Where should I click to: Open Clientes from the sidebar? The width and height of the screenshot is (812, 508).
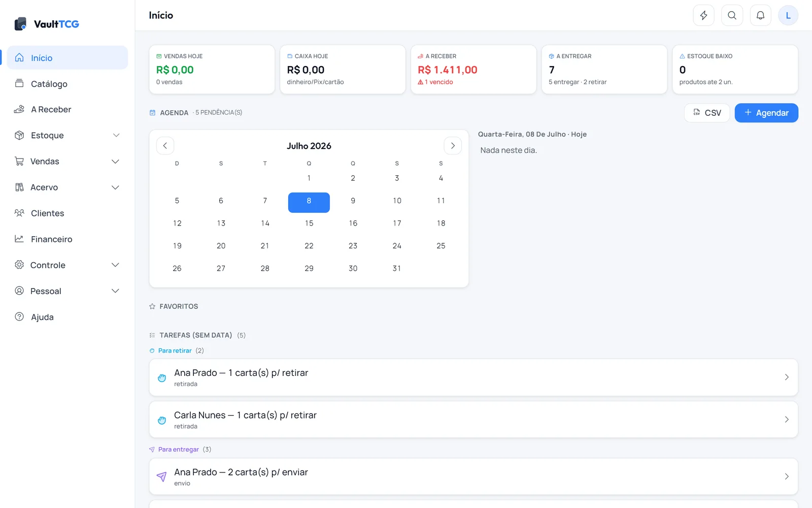(x=67, y=213)
